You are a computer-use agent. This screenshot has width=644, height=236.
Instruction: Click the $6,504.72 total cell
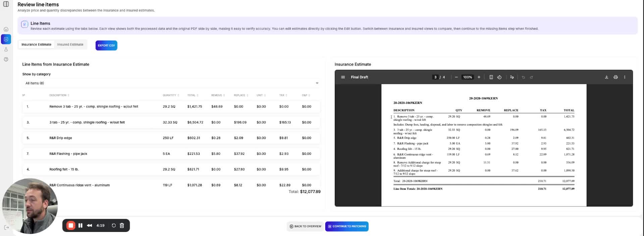[195, 122]
